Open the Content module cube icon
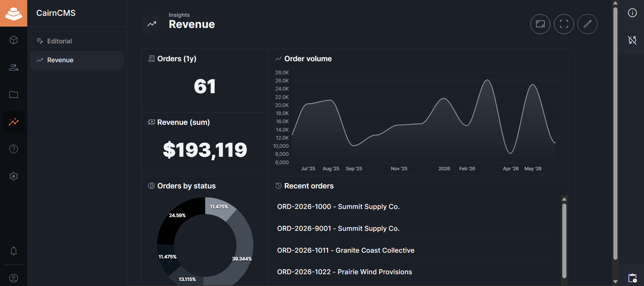 [13, 40]
